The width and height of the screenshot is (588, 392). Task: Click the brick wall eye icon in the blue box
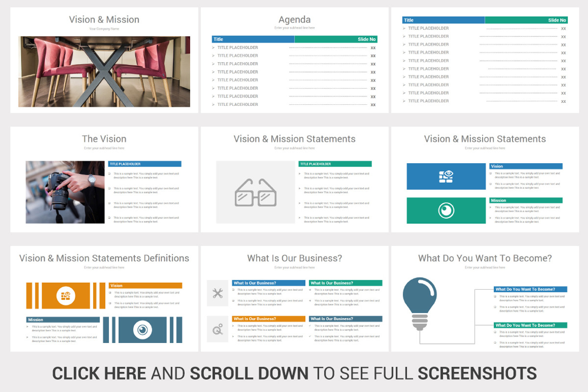coord(446,176)
